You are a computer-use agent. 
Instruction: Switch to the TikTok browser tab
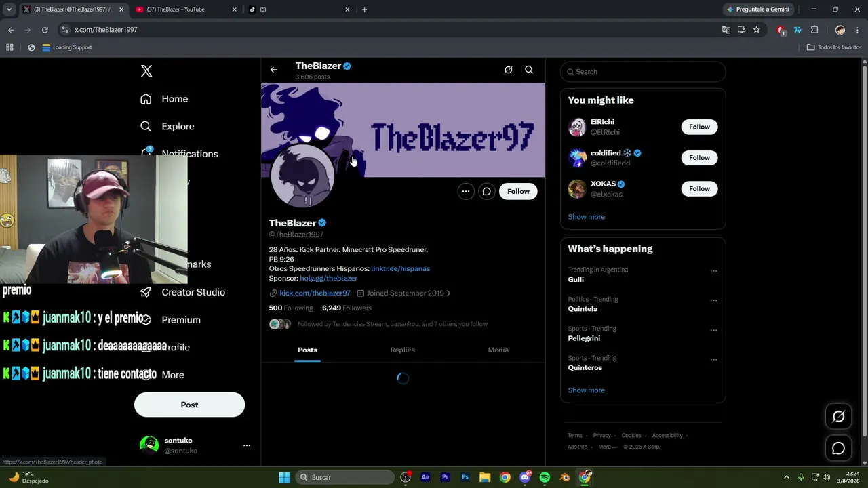[x=298, y=9]
